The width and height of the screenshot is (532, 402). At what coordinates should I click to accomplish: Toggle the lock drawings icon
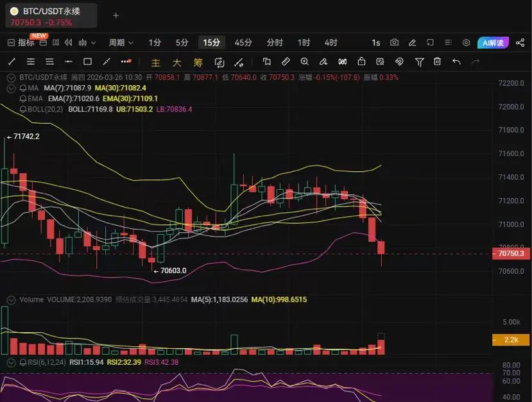362,62
